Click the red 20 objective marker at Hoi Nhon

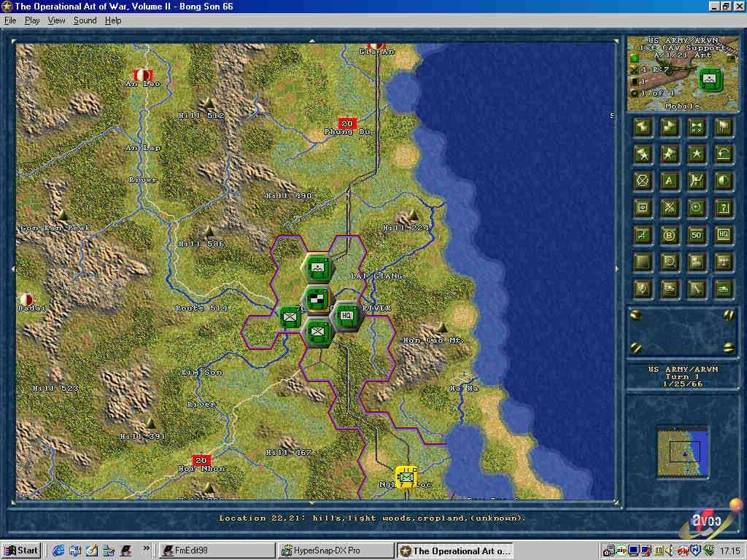point(201,461)
